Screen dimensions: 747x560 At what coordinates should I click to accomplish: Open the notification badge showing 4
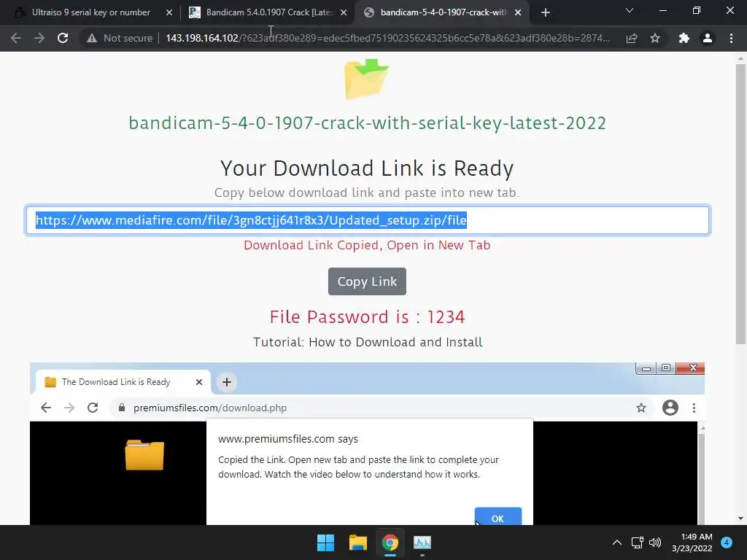(727, 542)
